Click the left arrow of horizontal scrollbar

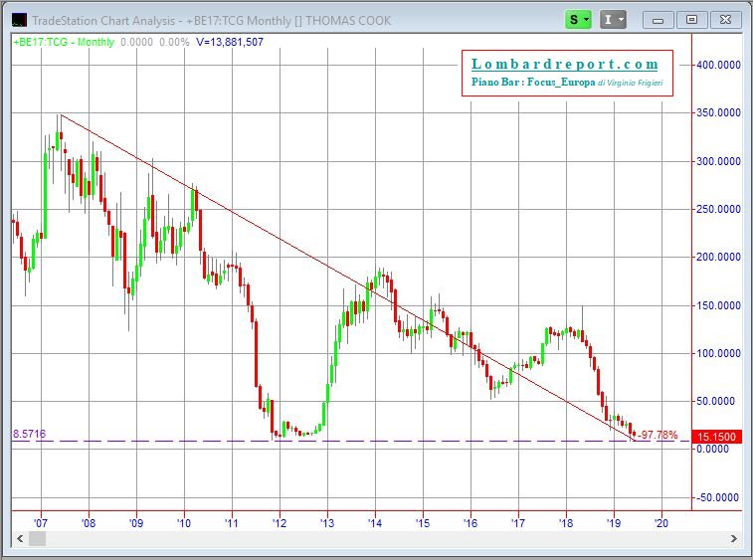click(20, 538)
